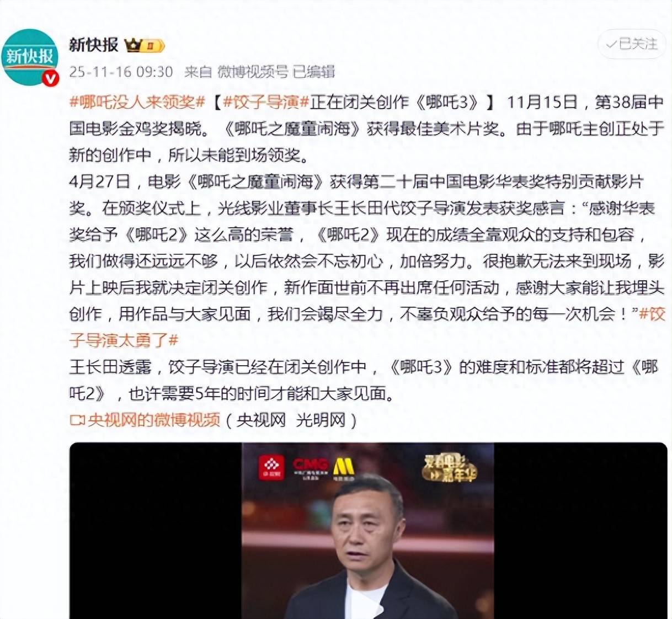The width and height of the screenshot is (672, 619).
Task: Click the post timestamp 25-11-16 09:30
Action: point(121,72)
